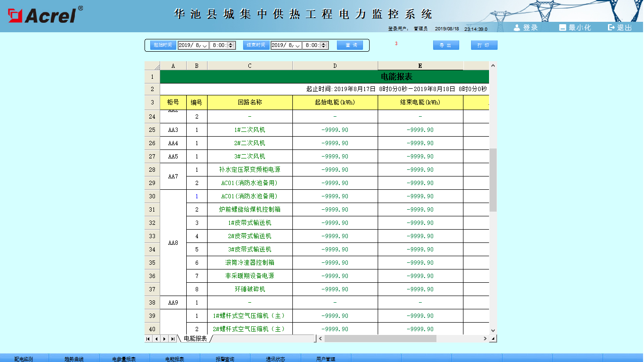Viewport: 644px width, 362px height.
Task: Jump to last sheet tab arrow
Action: pos(172,339)
